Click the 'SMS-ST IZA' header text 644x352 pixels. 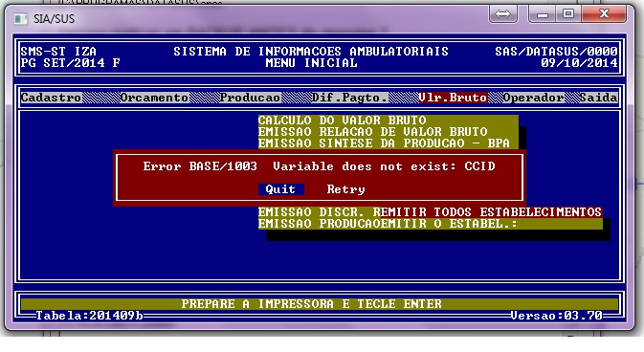tap(58, 52)
